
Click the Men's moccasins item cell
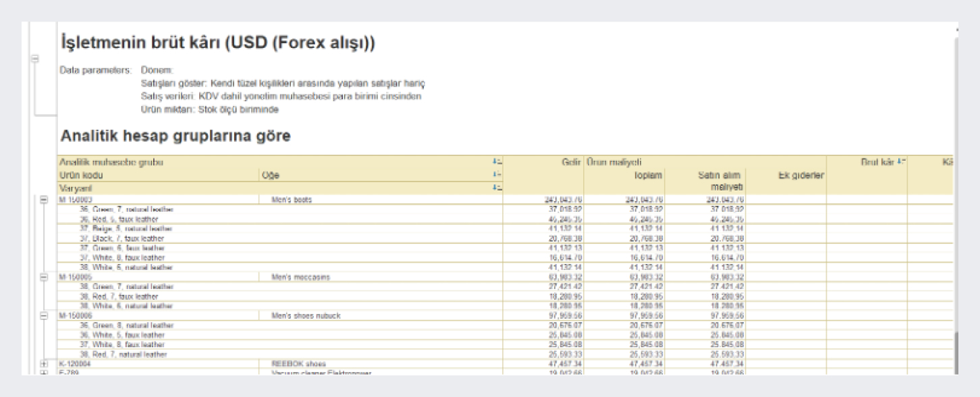point(300,277)
